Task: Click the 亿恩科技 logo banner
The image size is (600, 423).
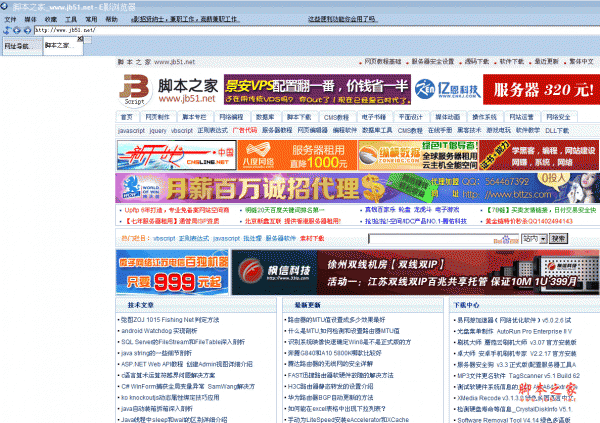Action: pos(447,90)
